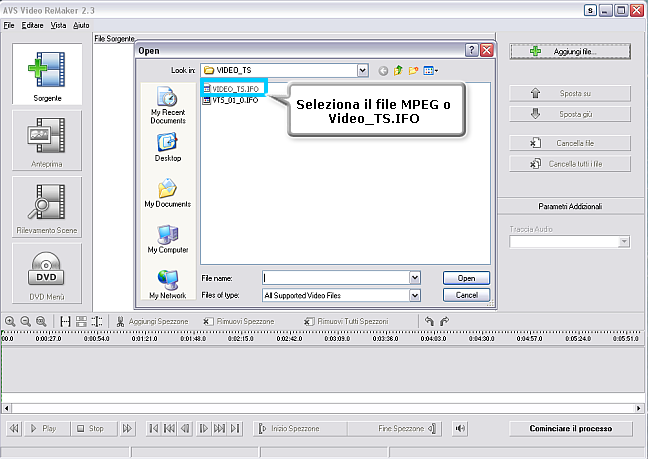This screenshot has height=461, width=648.
Task: Click the Sposta giù button
Action: [570, 114]
